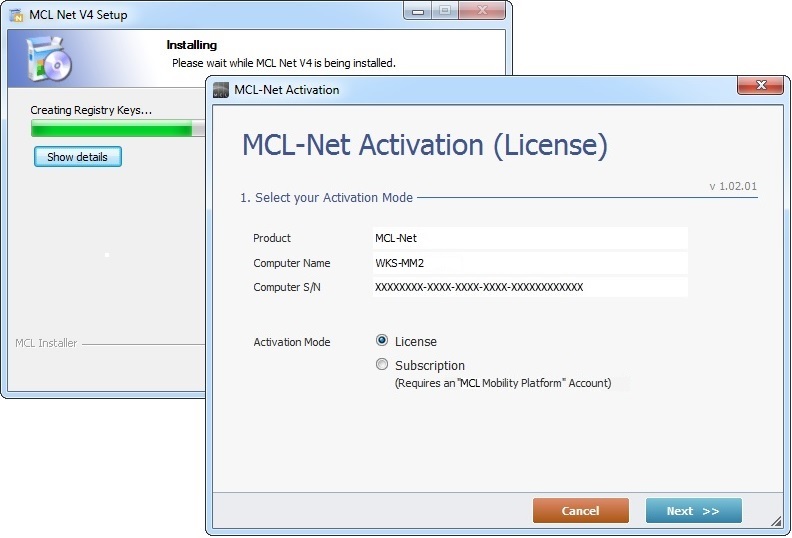Close the MCL Net V4 Setup window
The image size is (792, 538).
point(482,11)
